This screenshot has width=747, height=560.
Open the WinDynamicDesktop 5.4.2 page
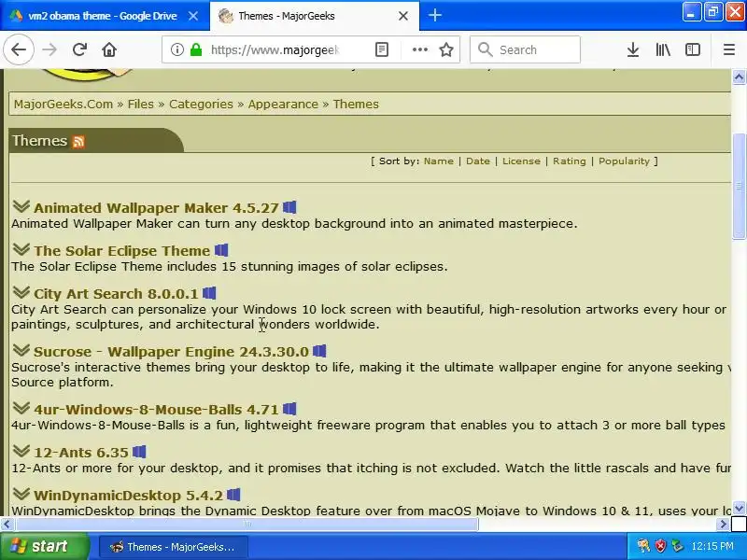pos(128,496)
